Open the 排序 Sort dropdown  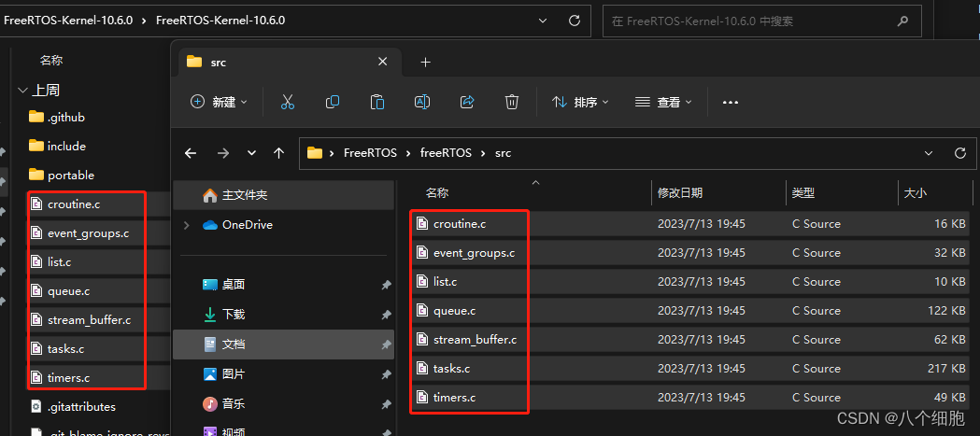coord(580,102)
